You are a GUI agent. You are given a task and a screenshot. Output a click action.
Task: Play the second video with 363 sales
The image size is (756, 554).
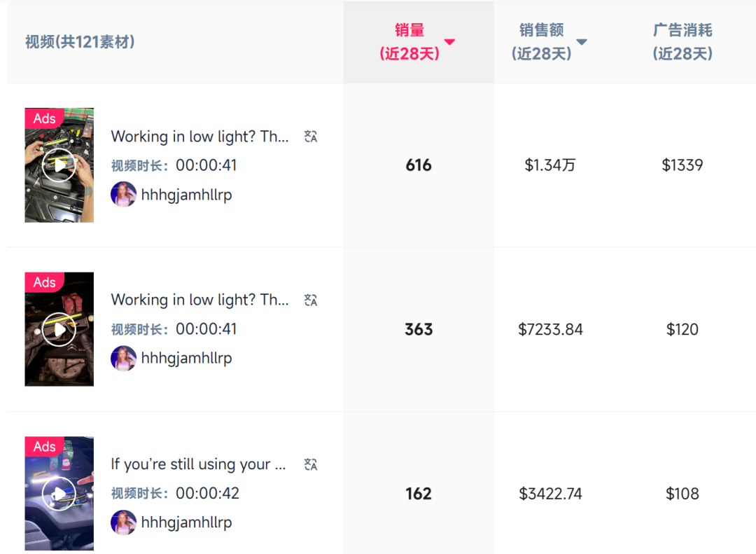[59, 329]
